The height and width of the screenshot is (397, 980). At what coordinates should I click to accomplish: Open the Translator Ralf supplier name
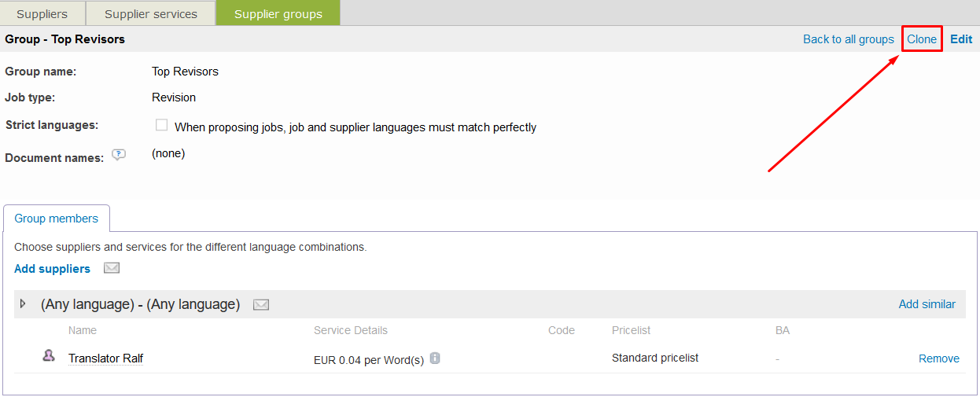105,358
